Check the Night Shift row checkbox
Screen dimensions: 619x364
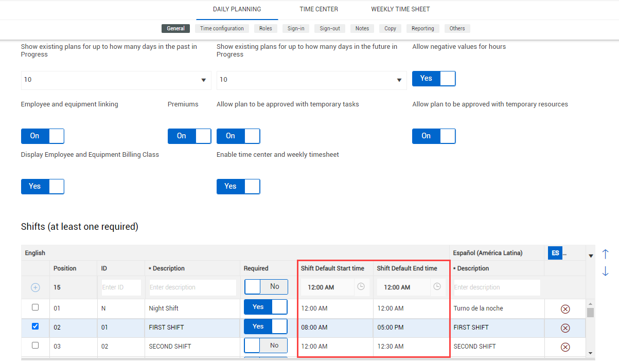pos(35,307)
